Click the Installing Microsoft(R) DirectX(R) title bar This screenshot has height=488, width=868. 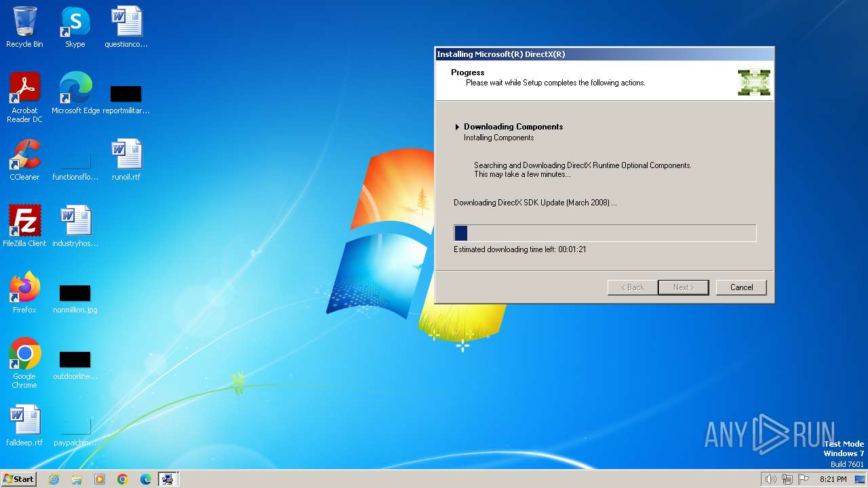coord(604,54)
